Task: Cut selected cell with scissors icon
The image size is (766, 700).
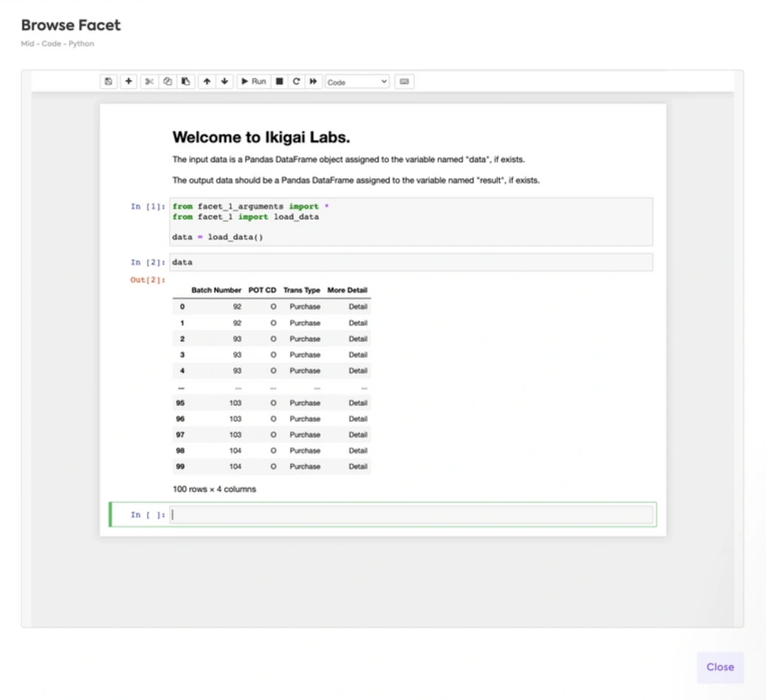Action: 149,82
